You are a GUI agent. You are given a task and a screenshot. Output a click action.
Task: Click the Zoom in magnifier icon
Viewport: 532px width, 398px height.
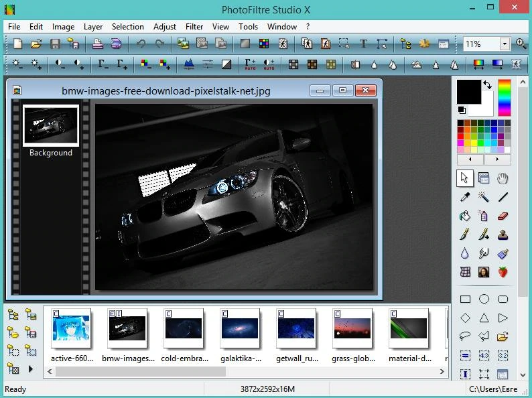(x=521, y=44)
